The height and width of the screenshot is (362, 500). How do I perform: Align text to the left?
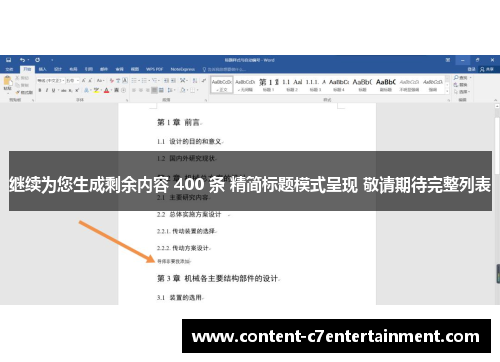point(134,90)
